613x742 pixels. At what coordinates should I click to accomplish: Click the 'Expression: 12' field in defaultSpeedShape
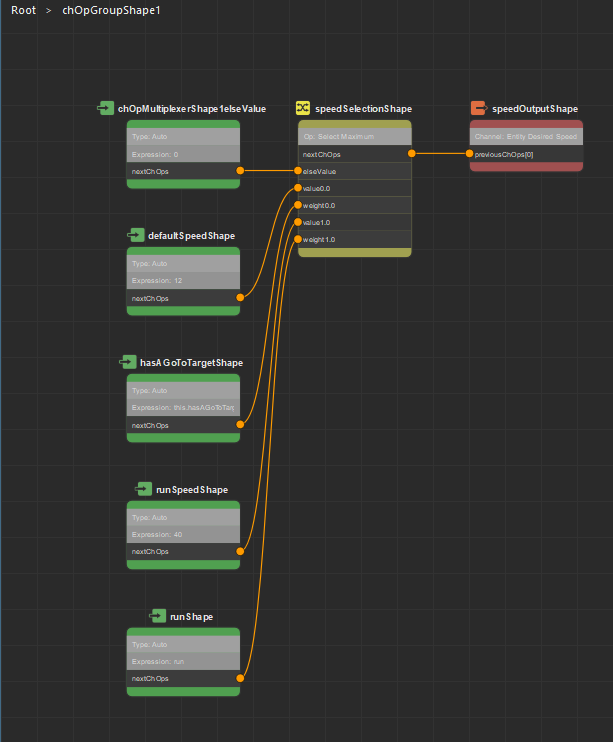coord(183,281)
